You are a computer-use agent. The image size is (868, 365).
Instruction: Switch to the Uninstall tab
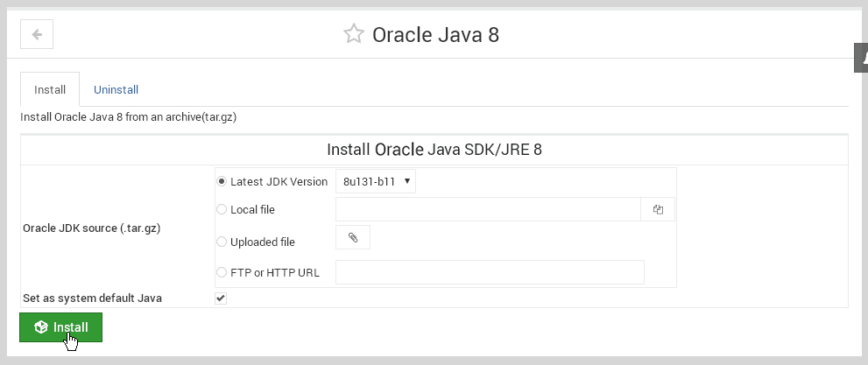(x=116, y=89)
